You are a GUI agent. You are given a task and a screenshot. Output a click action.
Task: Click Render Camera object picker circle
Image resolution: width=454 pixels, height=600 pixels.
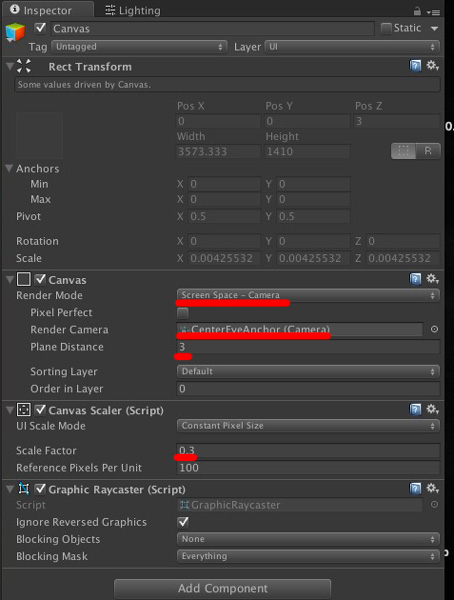coord(434,329)
